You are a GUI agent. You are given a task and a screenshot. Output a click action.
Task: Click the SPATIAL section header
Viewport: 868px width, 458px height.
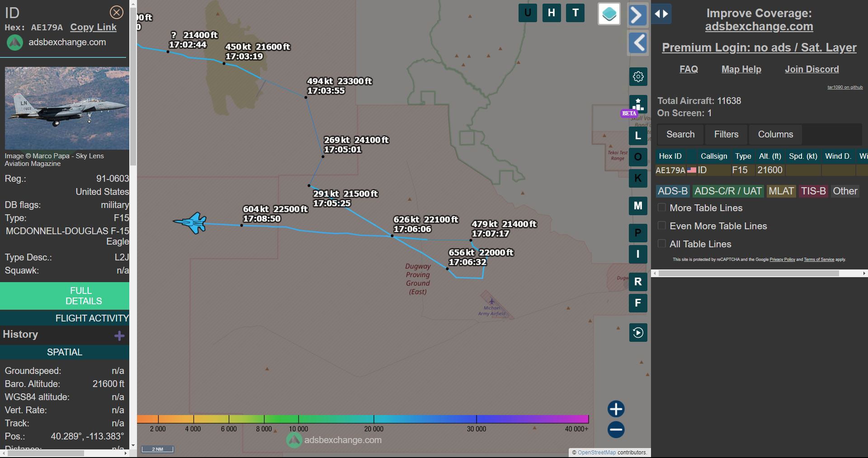(65, 352)
